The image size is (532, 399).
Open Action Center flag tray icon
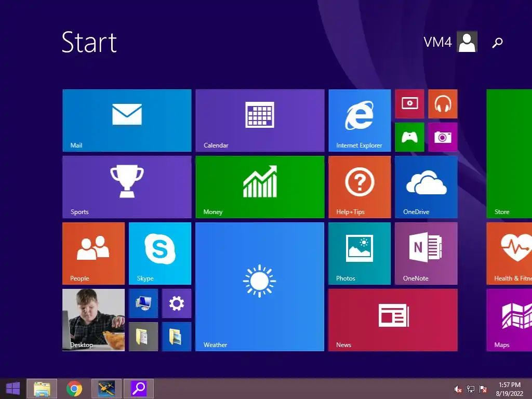click(x=483, y=389)
